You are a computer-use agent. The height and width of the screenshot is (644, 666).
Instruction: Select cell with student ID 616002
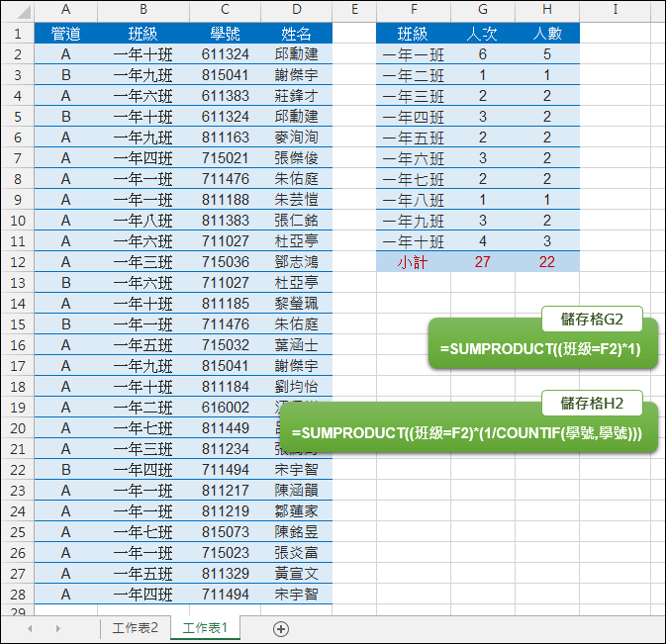225,408
